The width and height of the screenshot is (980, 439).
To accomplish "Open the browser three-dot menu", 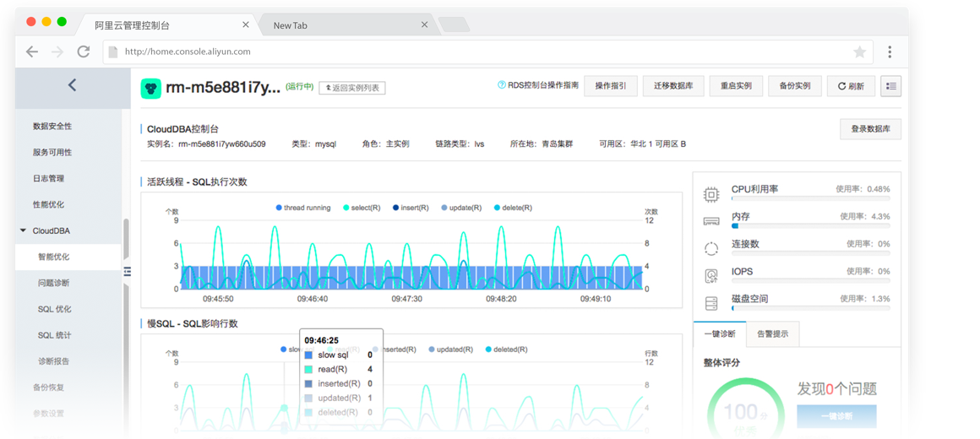I will pos(890,51).
